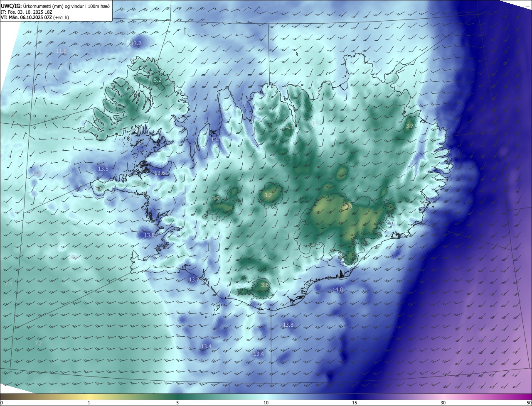This screenshot has width=532, height=406.
Task: Select the 7.2 value label
Action: pyautogui.click(x=38, y=343)
